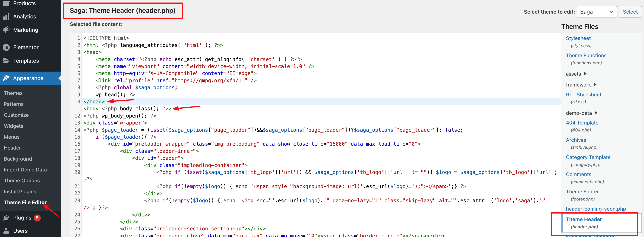Open RTL Stylesheet (rtl.css) file
The width and height of the screenshot is (644, 237).
(583, 95)
